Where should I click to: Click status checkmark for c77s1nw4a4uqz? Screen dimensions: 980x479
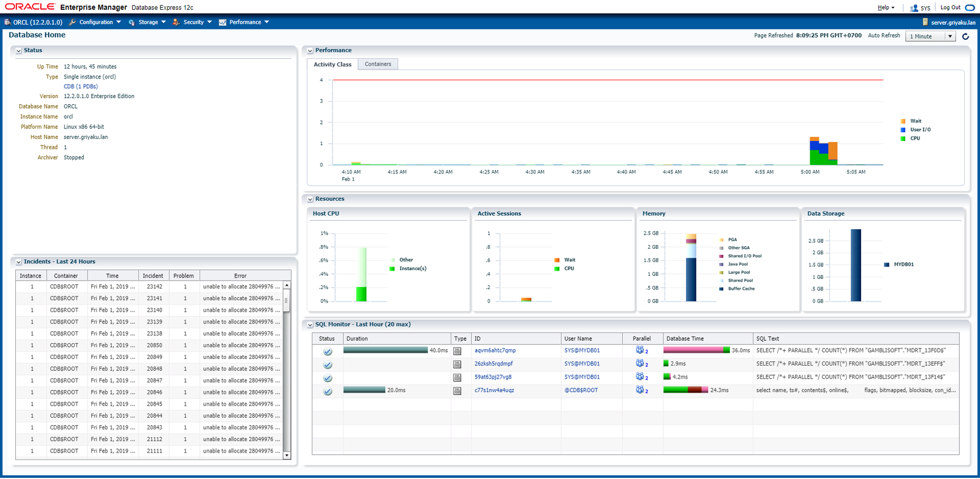pos(328,391)
